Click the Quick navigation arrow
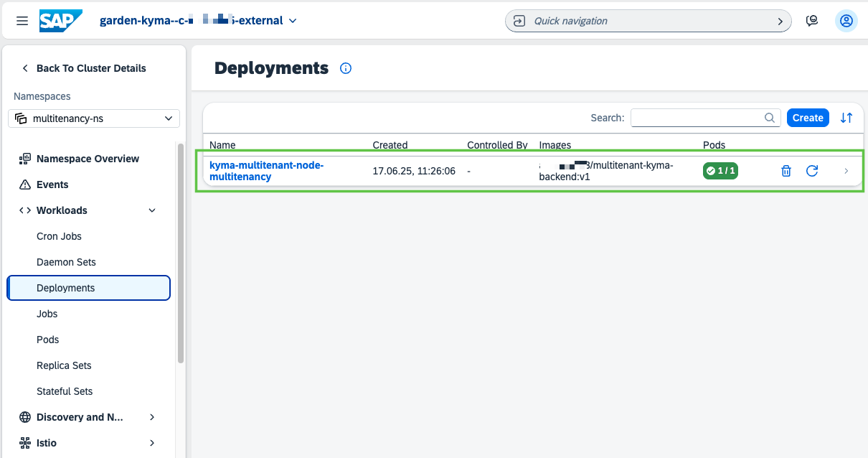Viewport: 868px width, 458px height. (780, 22)
